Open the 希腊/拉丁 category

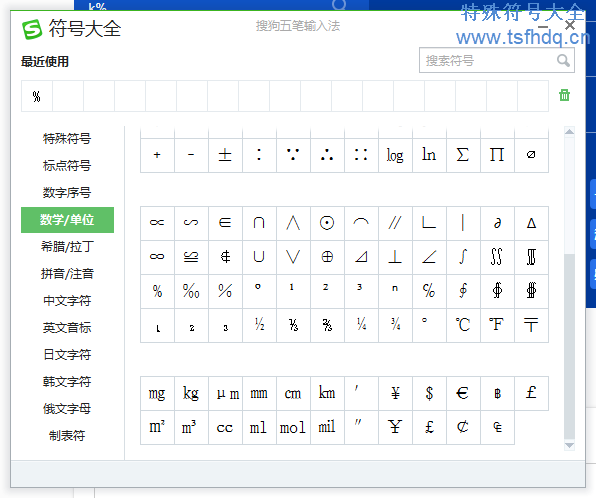(x=67, y=247)
